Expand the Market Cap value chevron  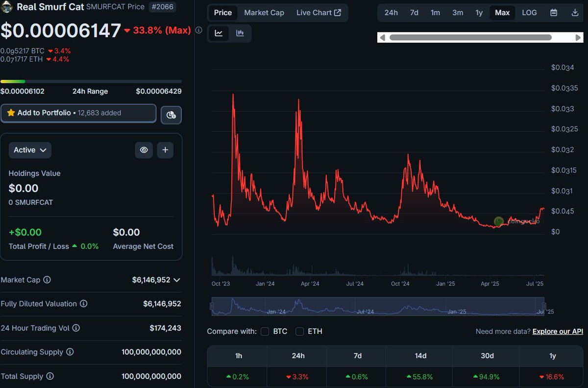point(177,280)
